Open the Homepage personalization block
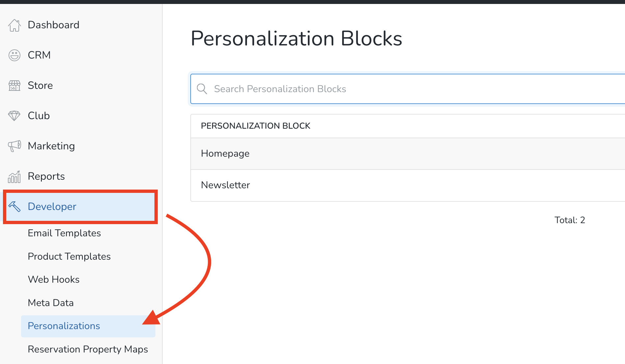625x364 pixels. click(225, 153)
